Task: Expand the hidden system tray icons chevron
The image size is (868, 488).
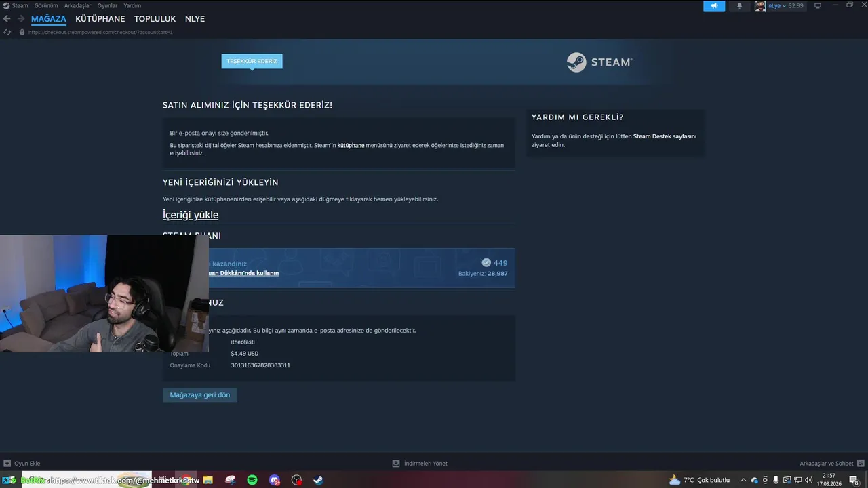Action: (x=743, y=480)
